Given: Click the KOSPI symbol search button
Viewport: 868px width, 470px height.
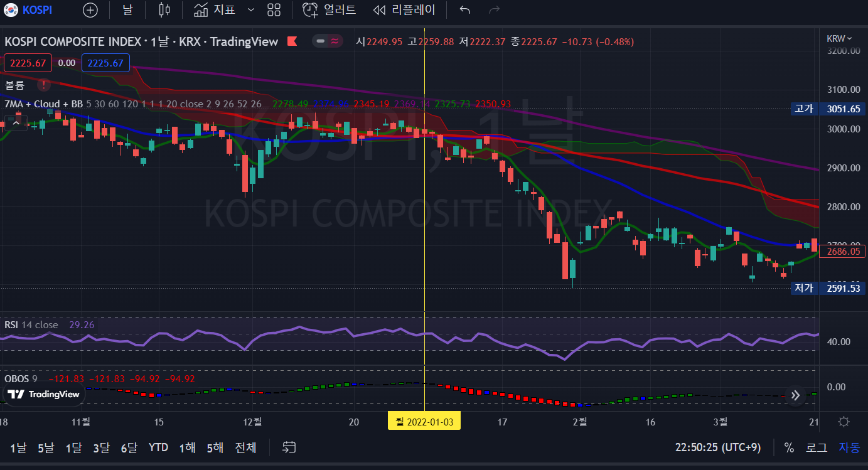Looking at the screenshot, I should click(28, 10).
